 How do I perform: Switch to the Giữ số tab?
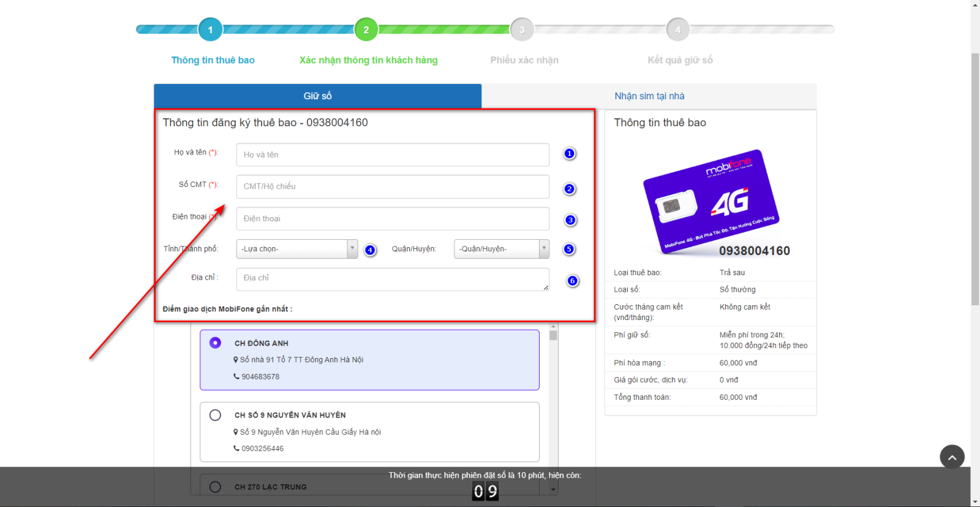point(318,96)
